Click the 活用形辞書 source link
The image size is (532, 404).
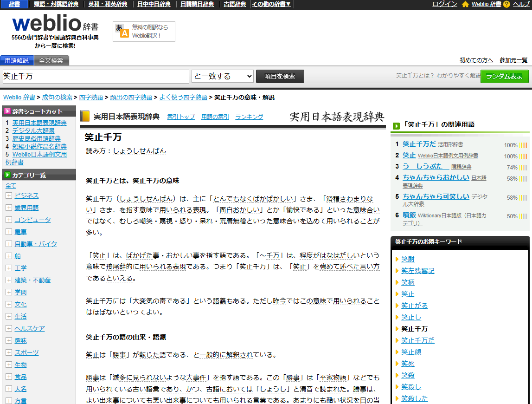coord(450,145)
